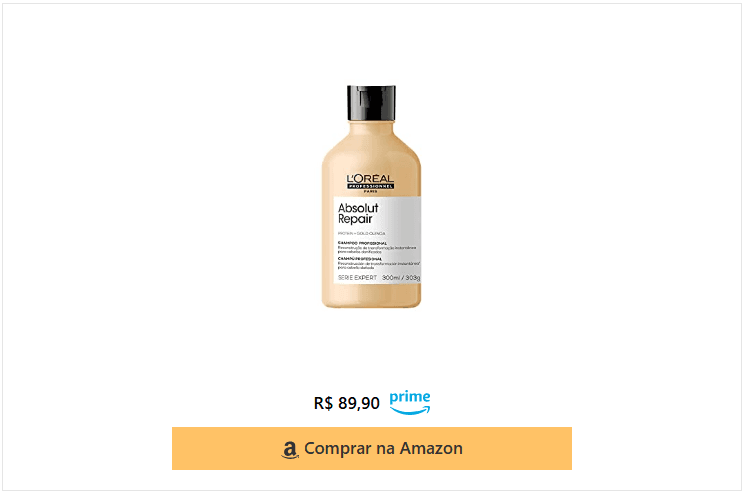Viewport: 744px width, 493px height.
Task: Open the L'Oréal shampoo product image
Action: pyautogui.click(x=371, y=196)
